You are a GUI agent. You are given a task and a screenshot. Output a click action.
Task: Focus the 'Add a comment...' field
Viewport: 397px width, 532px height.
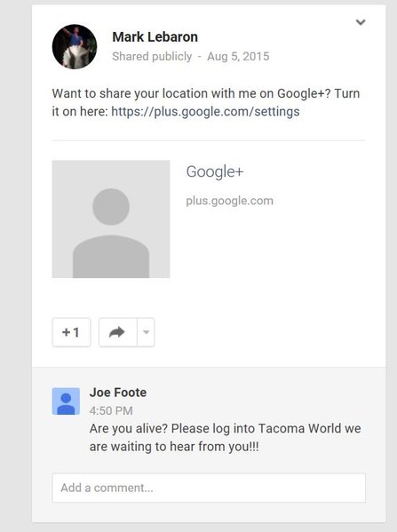tap(209, 488)
